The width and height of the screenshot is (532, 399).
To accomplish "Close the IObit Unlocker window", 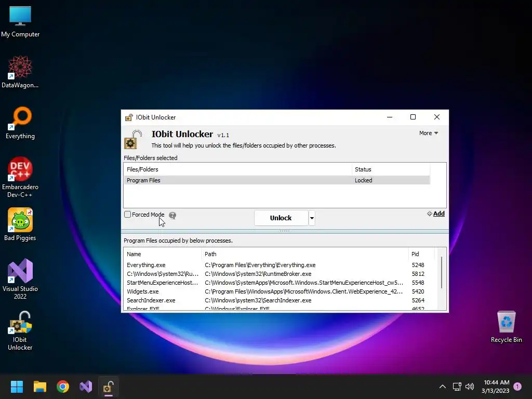I will [436, 117].
